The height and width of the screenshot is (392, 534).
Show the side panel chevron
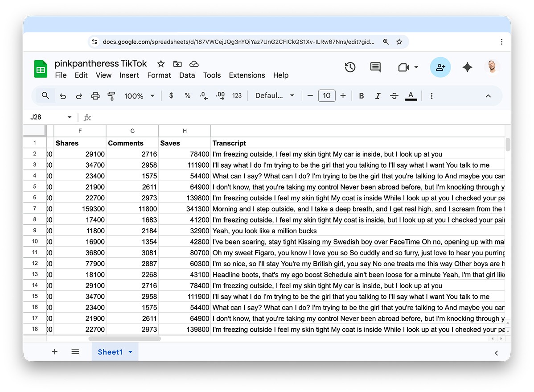(x=496, y=353)
